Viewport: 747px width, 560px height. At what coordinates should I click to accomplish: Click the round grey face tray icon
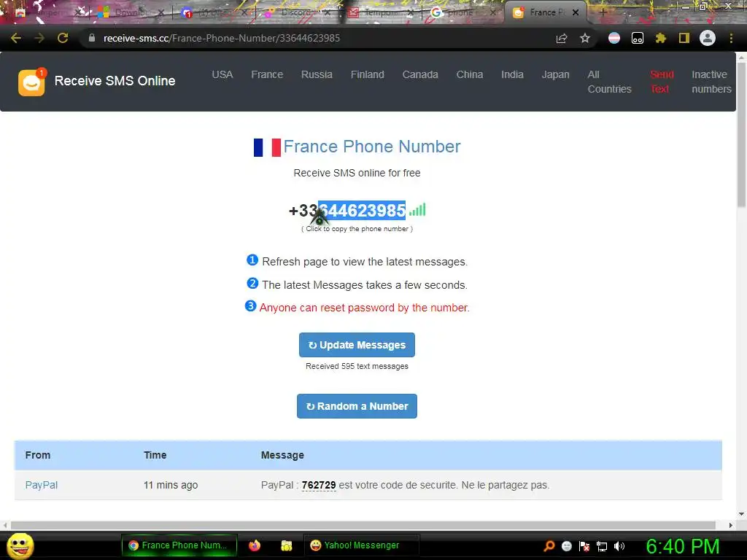[566, 546]
